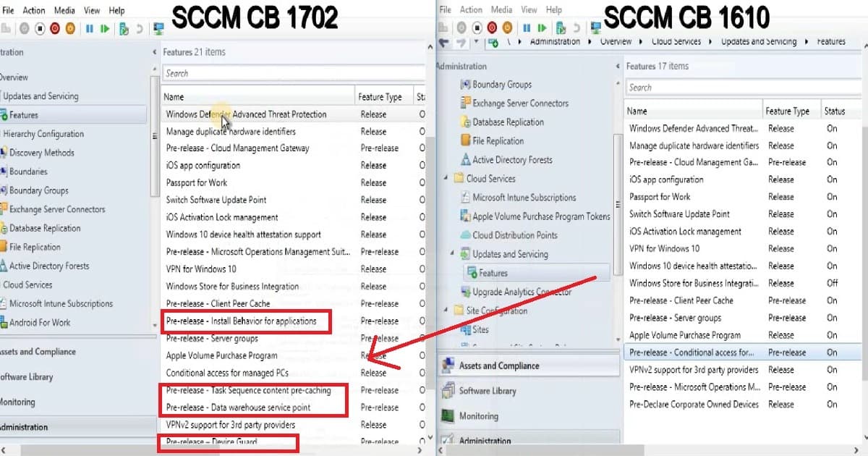Click Apple Volume Purchase Program Tokens icon

pos(465,216)
